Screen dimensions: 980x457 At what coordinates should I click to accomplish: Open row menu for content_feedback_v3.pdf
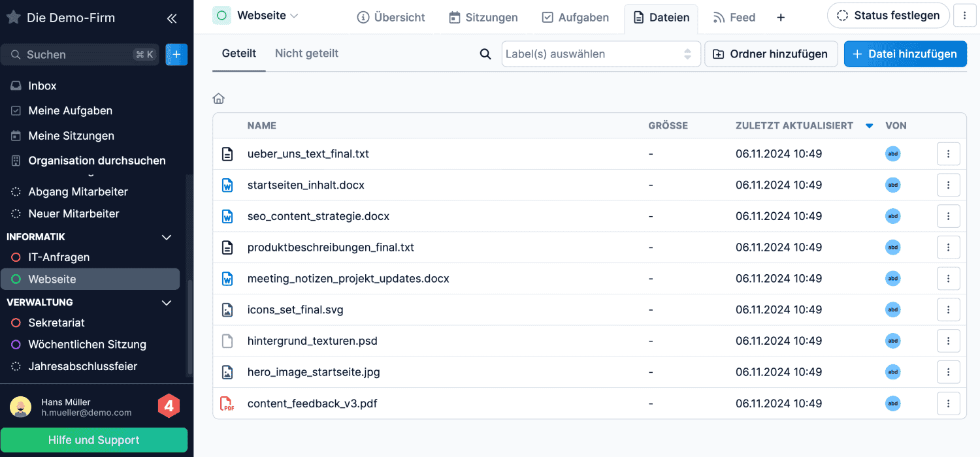[x=948, y=403]
